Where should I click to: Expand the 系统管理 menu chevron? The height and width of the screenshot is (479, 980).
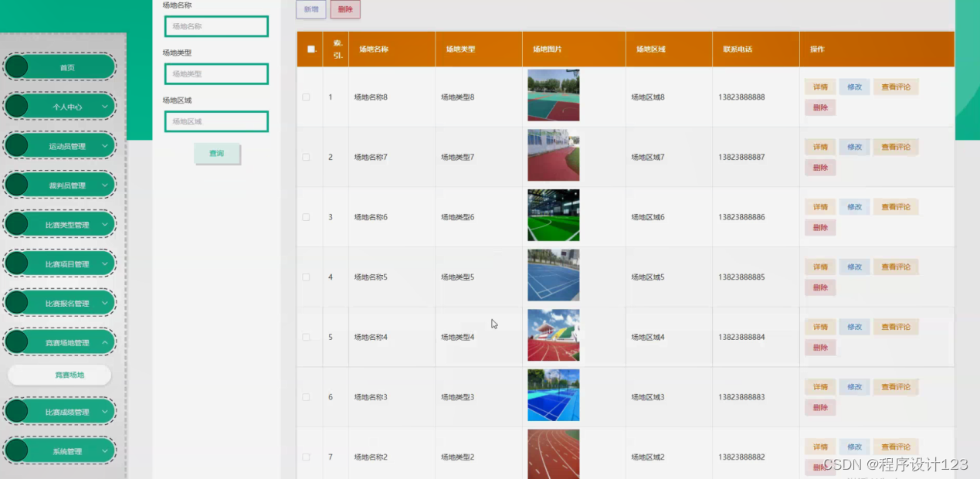click(x=104, y=451)
